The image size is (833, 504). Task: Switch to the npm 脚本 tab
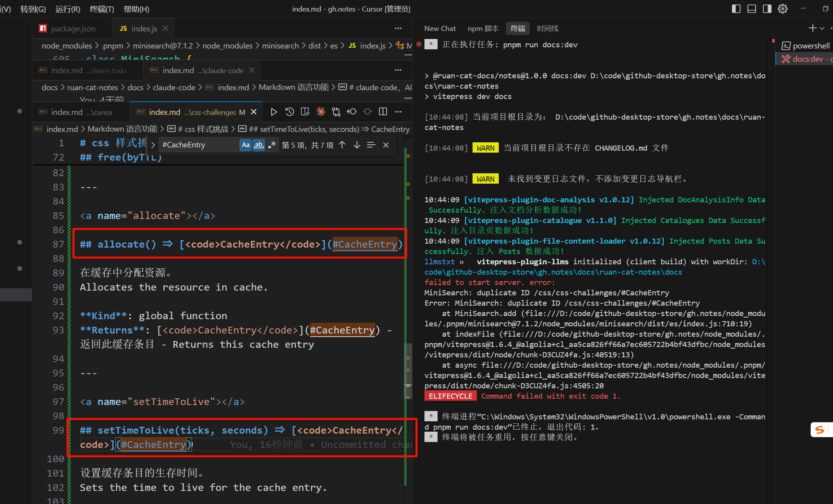[x=483, y=29]
